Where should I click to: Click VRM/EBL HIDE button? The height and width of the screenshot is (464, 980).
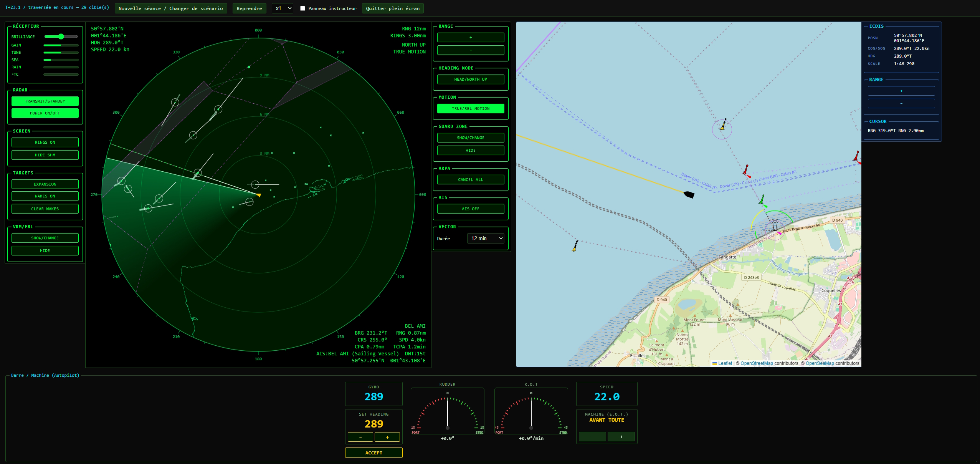click(x=45, y=251)
